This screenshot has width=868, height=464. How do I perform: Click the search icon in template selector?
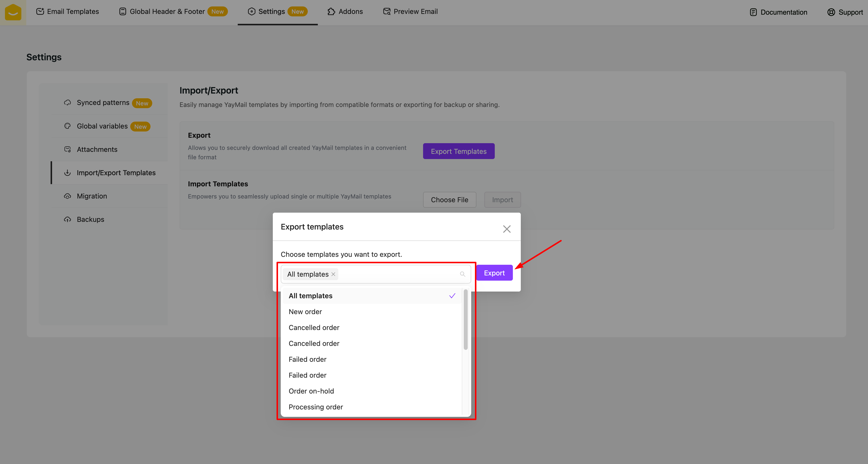click(x=462, y=274)
